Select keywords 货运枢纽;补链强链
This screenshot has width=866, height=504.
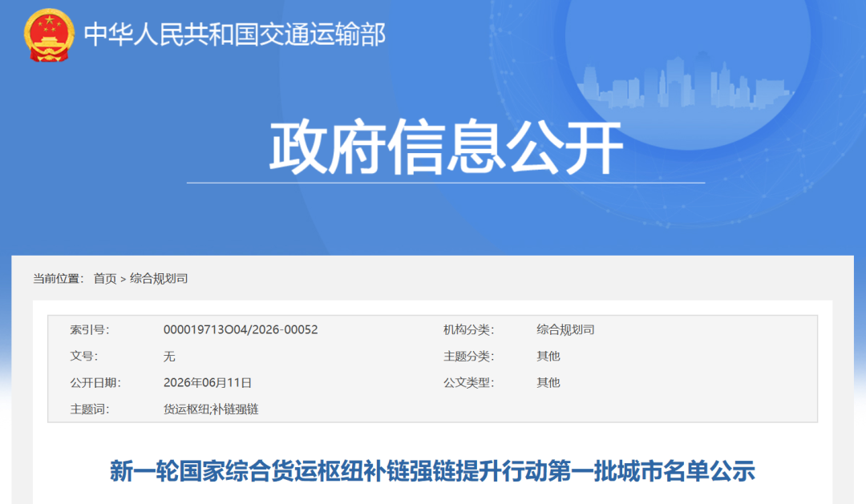pos(211,409)
